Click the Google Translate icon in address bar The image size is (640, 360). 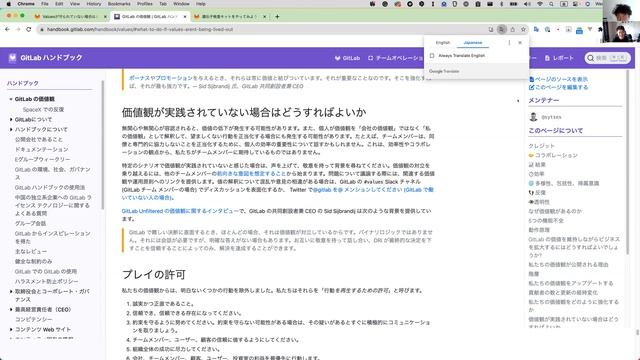[502, 29]
